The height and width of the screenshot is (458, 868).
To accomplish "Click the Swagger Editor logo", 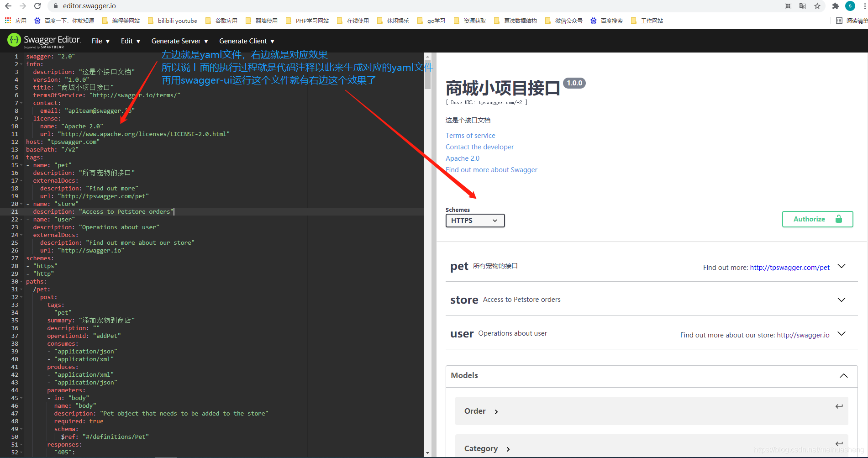I will coord(44,41).
